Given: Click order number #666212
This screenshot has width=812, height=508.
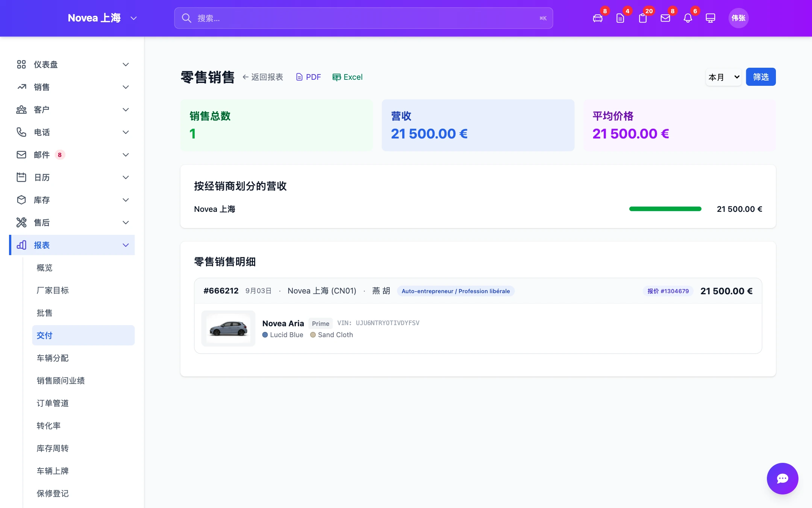Looking at the screenshot, I should [221, 291].
